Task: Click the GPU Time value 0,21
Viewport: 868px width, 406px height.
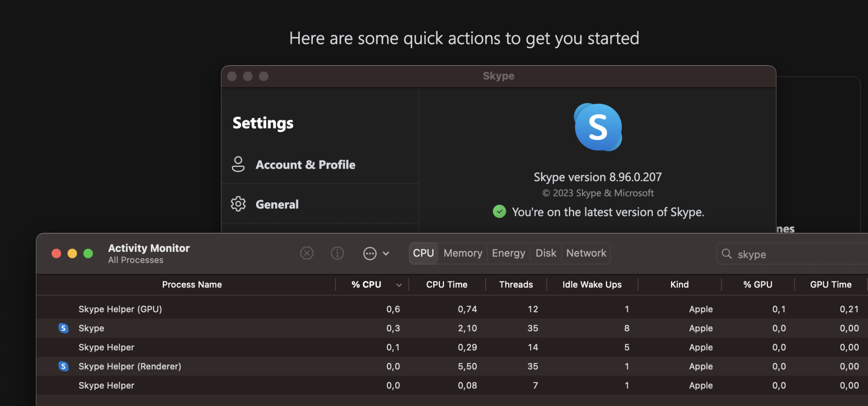Action: [849, 309]
